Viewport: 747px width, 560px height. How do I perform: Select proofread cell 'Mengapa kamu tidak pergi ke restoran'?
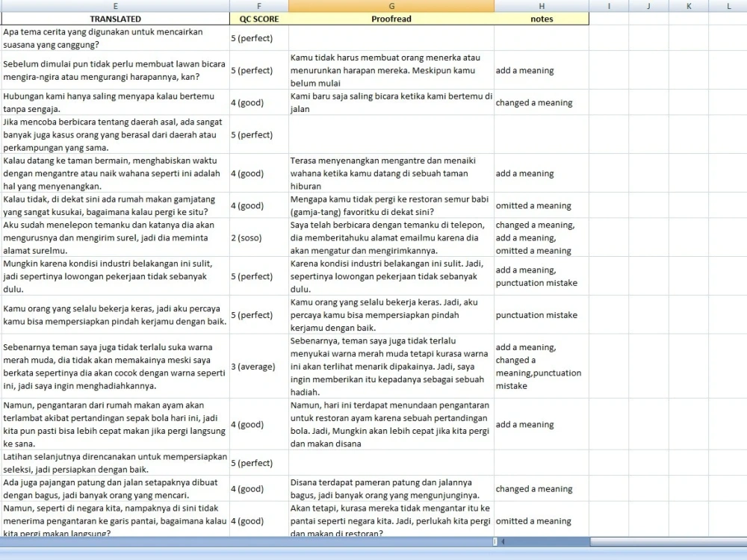click(391, 205)
